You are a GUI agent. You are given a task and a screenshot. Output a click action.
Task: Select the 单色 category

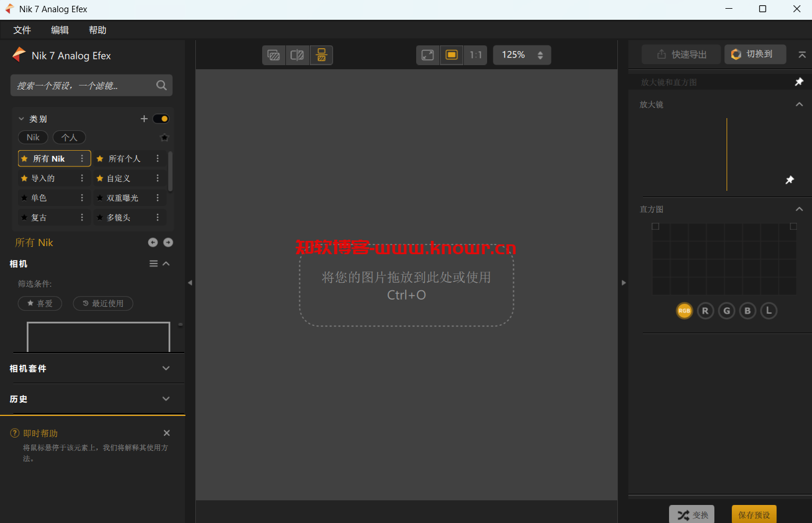[x=55, y=198]
